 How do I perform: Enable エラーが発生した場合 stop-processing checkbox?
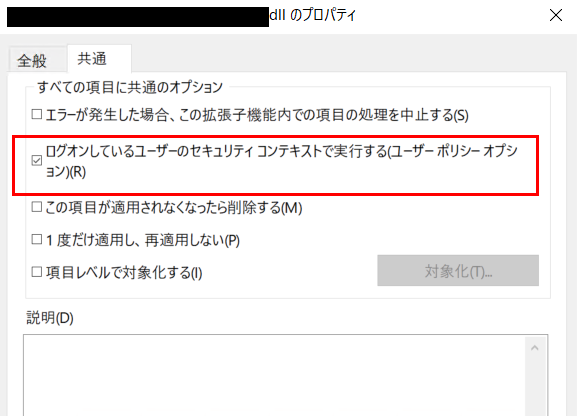[x=37, y=114]
